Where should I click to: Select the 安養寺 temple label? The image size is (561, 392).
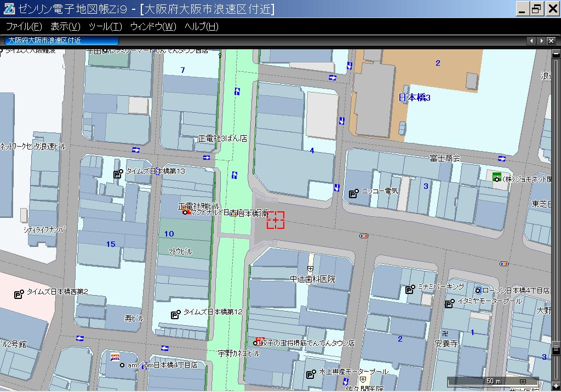click(446, 344)
